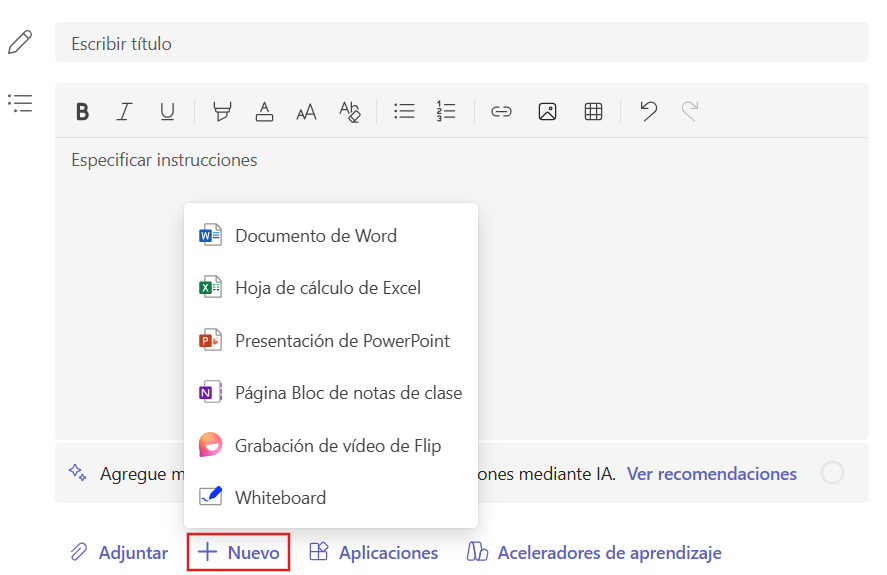887x575 pixels.
Task: Insert a table
Action: [593, 111]
